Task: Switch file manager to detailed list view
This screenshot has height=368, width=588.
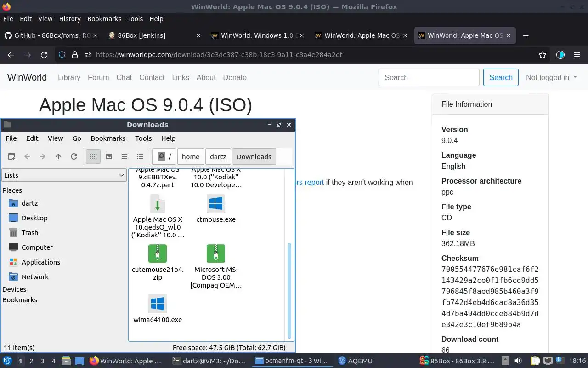Action: (x=140, y=156)
